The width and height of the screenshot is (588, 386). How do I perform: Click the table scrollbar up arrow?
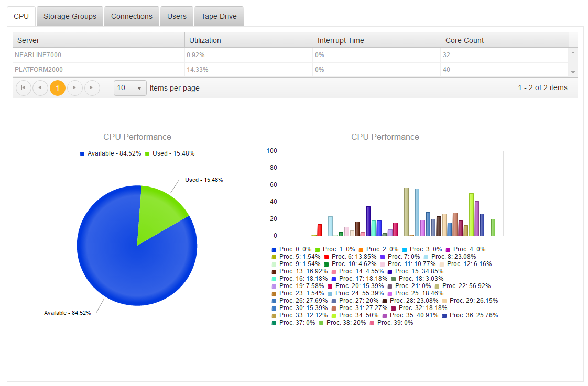point(573,52)
